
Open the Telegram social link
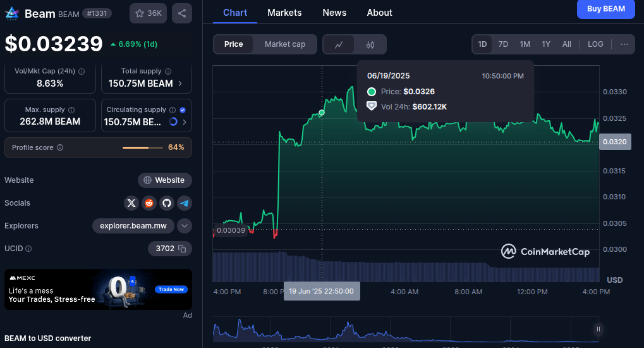[184, 203]
